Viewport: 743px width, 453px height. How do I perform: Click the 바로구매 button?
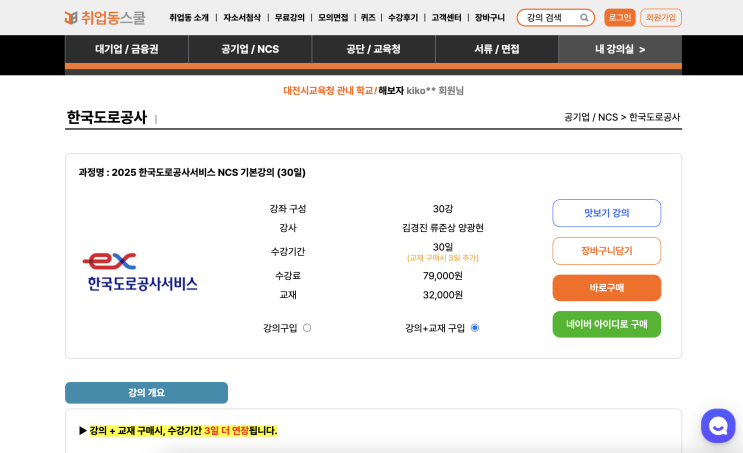coord(607,288)
